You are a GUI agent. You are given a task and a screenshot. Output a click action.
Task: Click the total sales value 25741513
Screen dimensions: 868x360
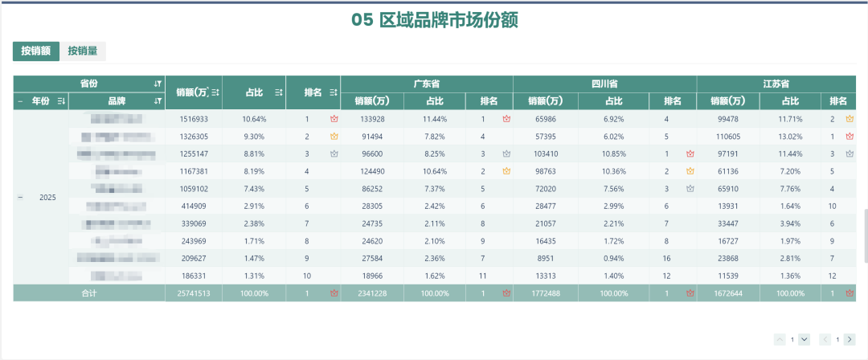pos(194,293)
